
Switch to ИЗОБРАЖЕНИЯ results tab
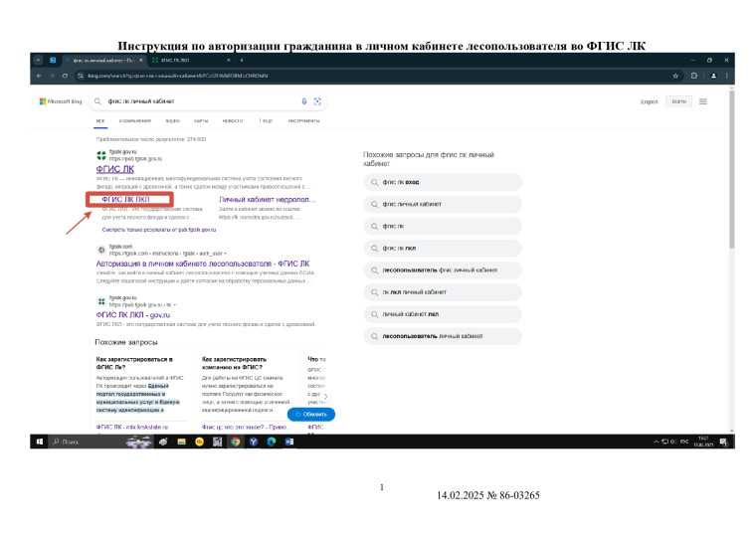(x=135, y=121)
